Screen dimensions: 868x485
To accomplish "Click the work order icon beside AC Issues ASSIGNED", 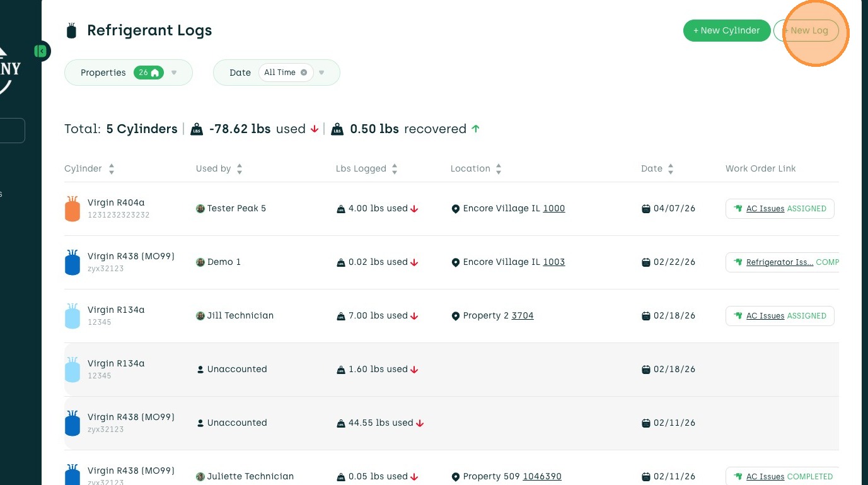I will (x=738, y=209).
